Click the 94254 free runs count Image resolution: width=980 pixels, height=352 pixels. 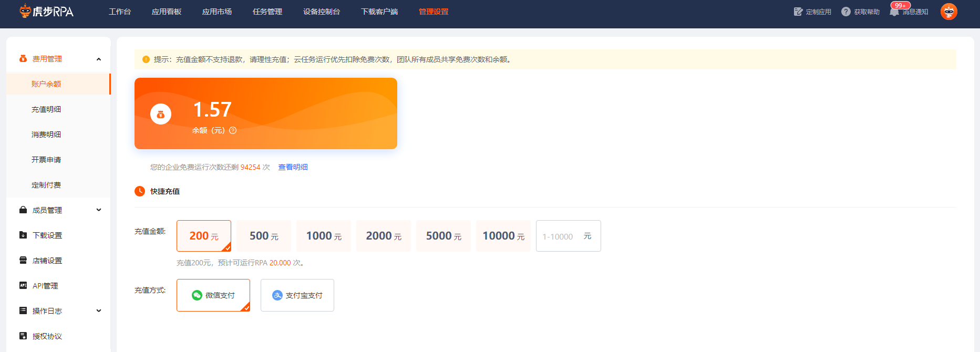250,167
